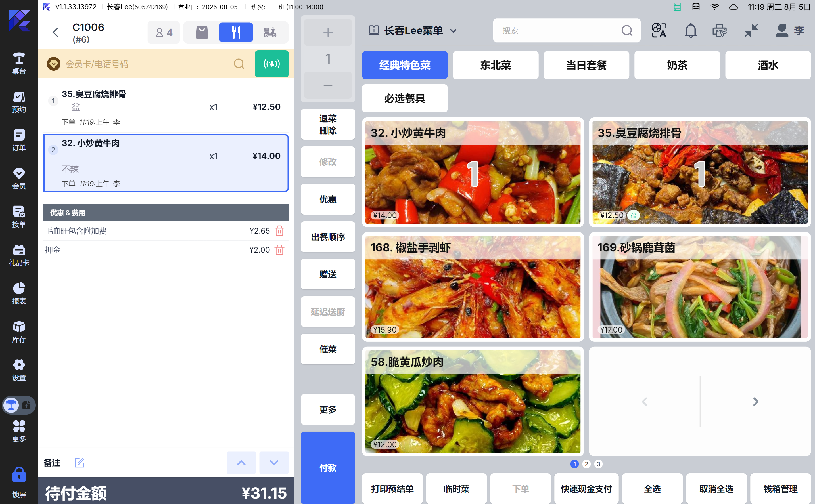Viewport: 815px width, 504px height.
Task: Click the member card search magnifier
Action: click(x=239, y=63)
